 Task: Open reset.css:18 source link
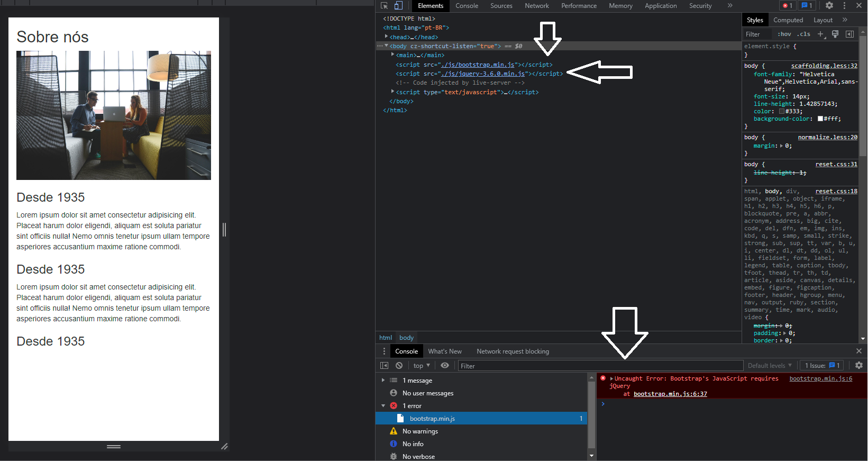[x=836, y=192]
